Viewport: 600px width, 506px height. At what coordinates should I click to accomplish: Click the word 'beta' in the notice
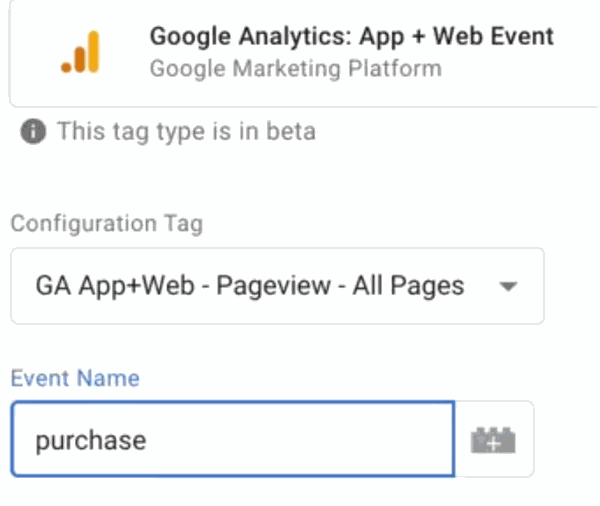tap(288, 131)
